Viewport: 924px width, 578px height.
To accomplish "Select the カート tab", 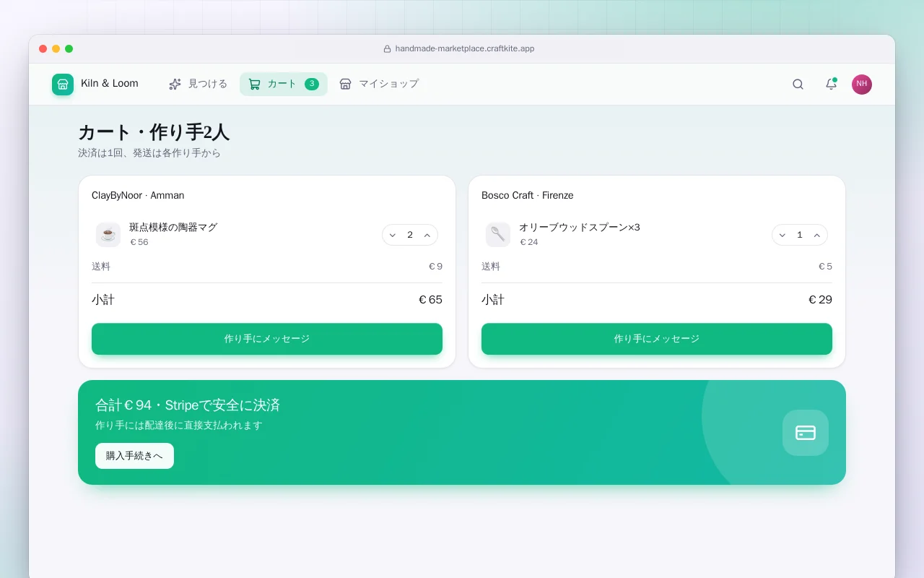I will [284, 84].
